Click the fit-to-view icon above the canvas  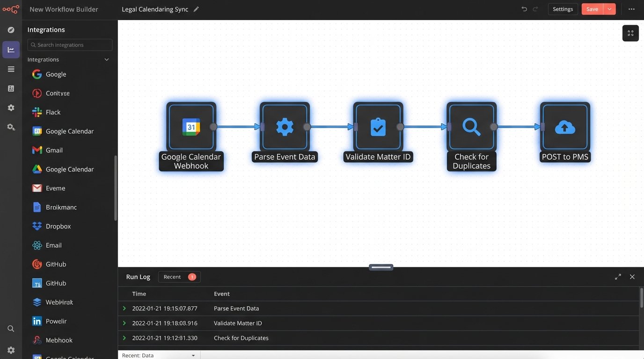[630, 33]
